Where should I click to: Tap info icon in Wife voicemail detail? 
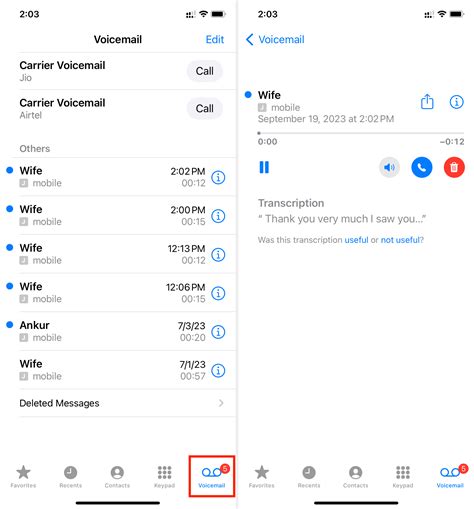[x=456, y=102]
